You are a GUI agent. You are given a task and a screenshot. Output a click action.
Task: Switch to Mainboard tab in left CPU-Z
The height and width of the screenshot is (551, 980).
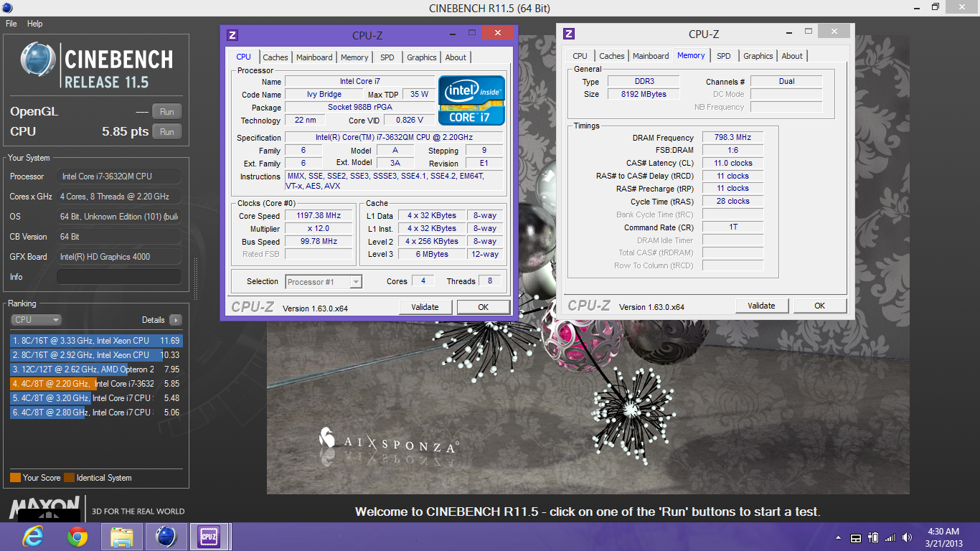(314, 57)
